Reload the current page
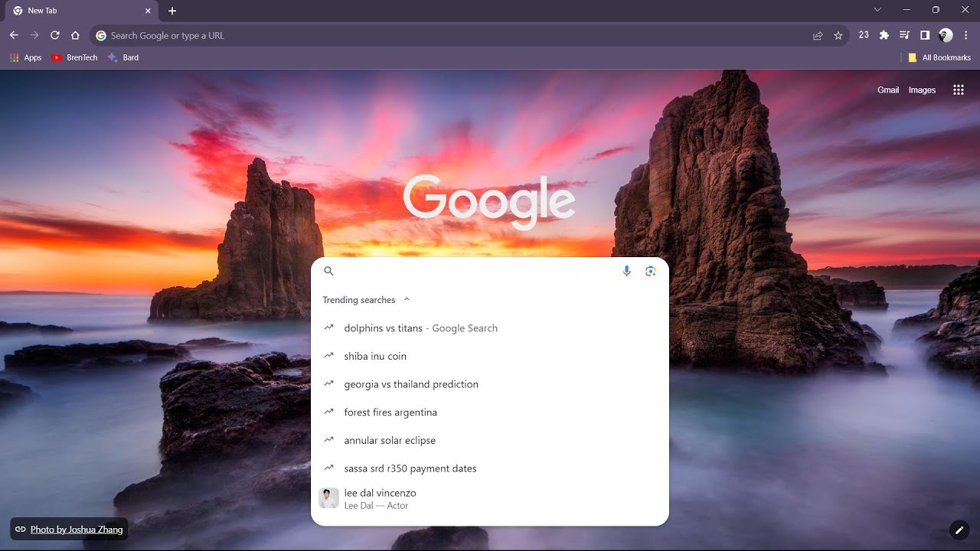Screen dimensions: 980x551 55,35
